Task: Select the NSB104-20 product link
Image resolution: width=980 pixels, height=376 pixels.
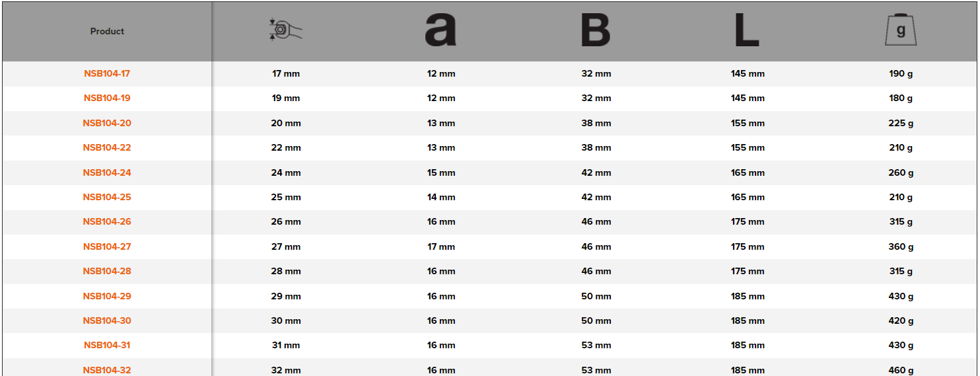Action: 107,123
